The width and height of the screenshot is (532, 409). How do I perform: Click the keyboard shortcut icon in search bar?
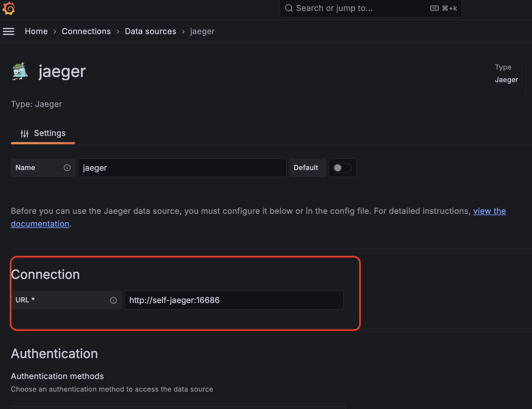pos(434,8)
